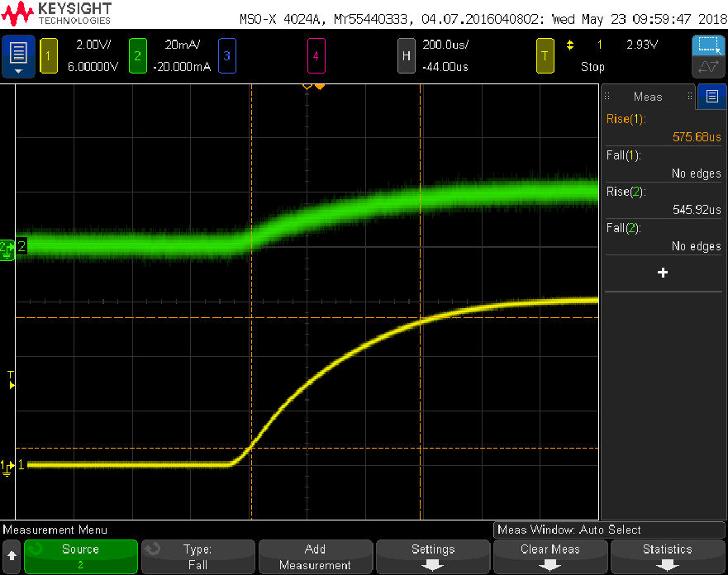Click the Keysight logo
Screen dimensions: 728x575
pyautogui.click(x=57, y=14)
